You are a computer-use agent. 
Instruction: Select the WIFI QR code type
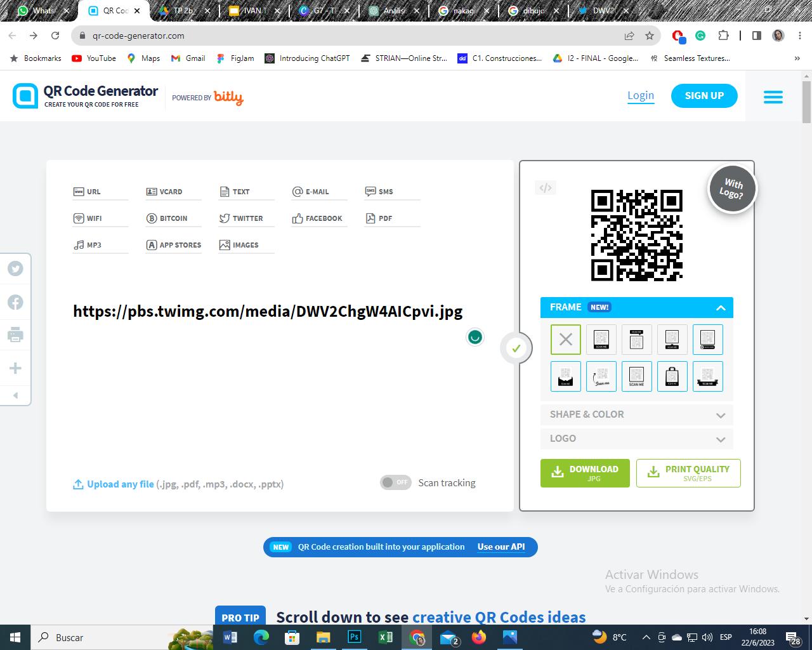click(x=100, y=218)
